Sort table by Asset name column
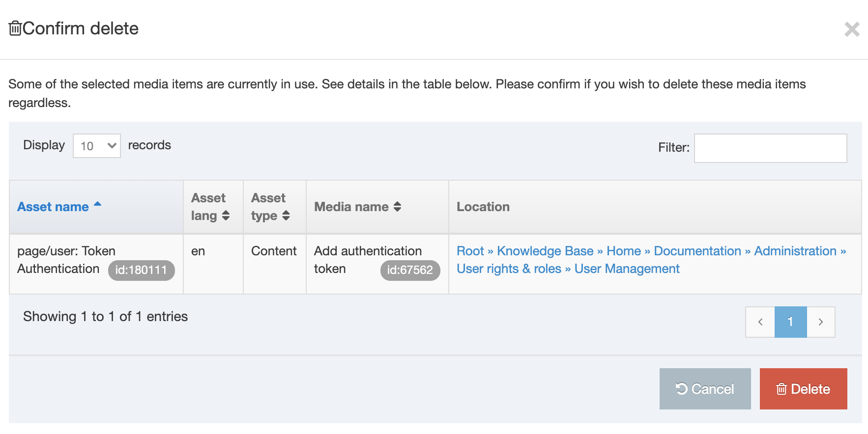The width and height of the screenshot is (868, 434). point(53,207)
